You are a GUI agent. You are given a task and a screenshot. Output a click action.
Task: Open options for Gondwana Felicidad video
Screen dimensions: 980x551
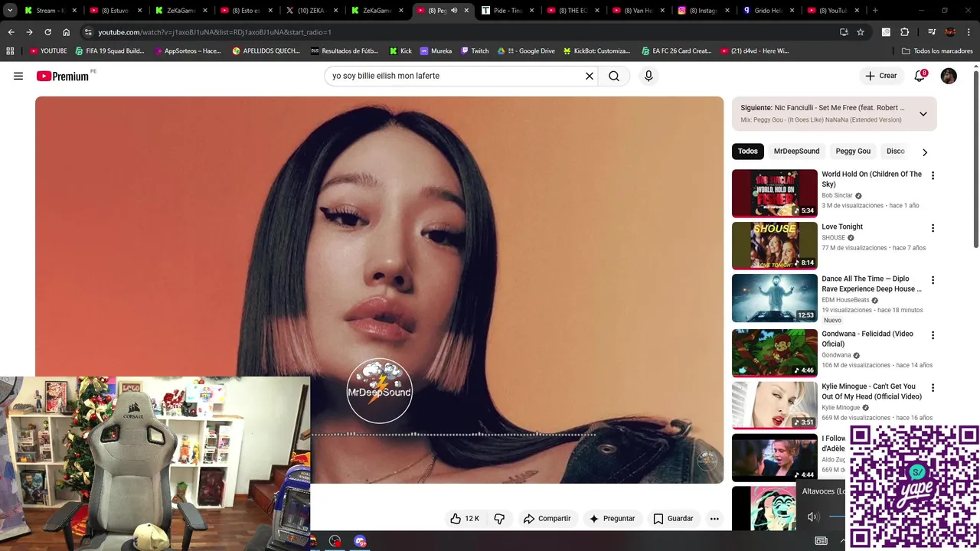pos(933,335)
